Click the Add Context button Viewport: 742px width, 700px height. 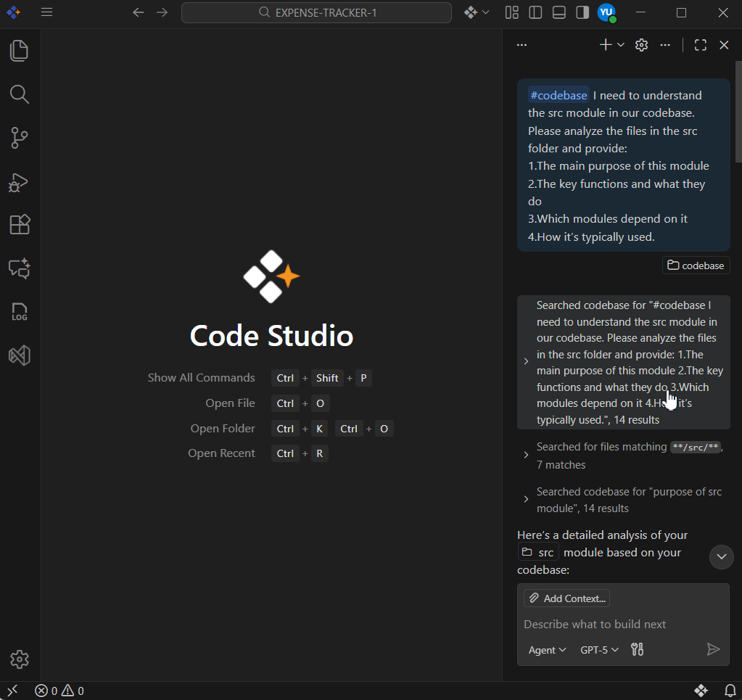click(567, 598)
